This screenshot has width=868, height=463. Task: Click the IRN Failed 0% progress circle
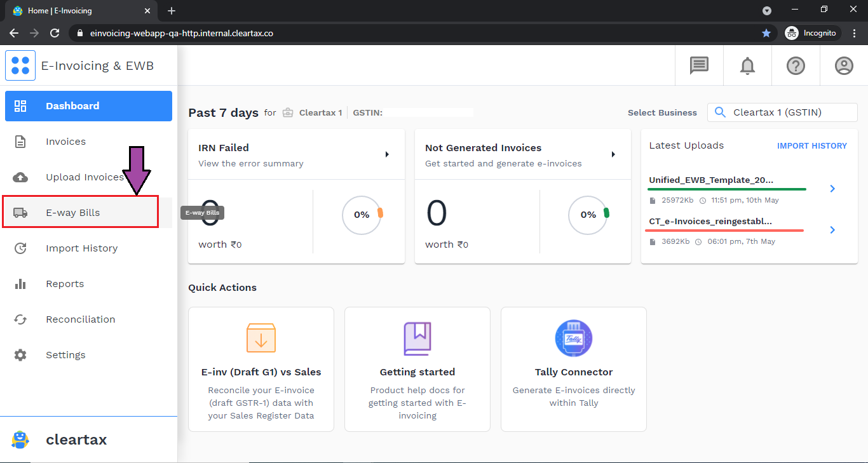click(x=362, y=215)
